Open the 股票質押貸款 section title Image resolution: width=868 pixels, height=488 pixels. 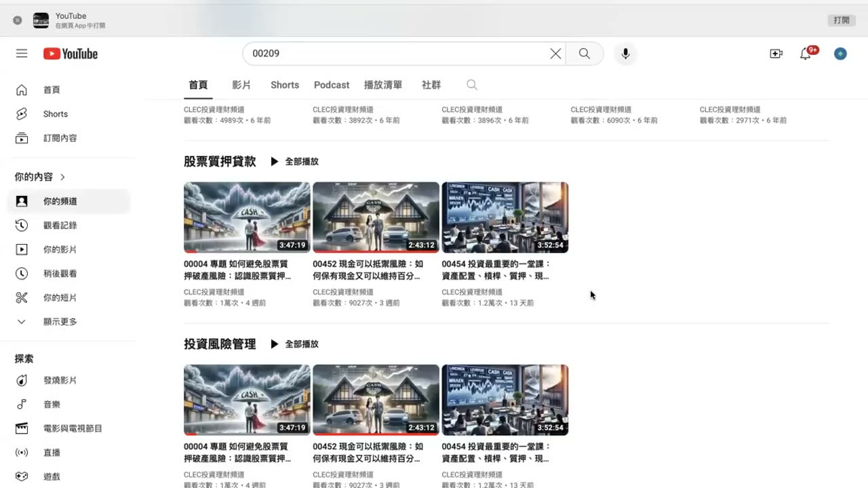tap(220, 161)
